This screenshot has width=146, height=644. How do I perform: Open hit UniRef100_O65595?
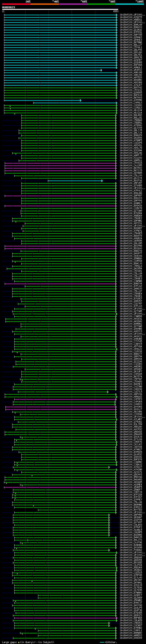[x=131, y=241]
